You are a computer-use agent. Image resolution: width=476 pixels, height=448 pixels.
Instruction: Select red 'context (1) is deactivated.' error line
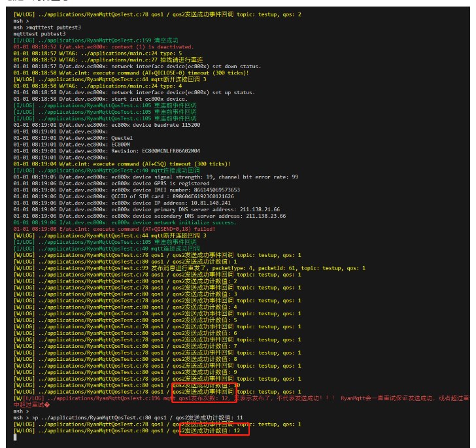(103, 47)
